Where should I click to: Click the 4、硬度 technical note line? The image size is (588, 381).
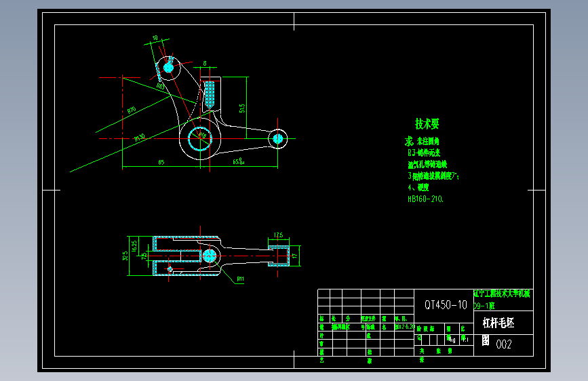(418, 187)
